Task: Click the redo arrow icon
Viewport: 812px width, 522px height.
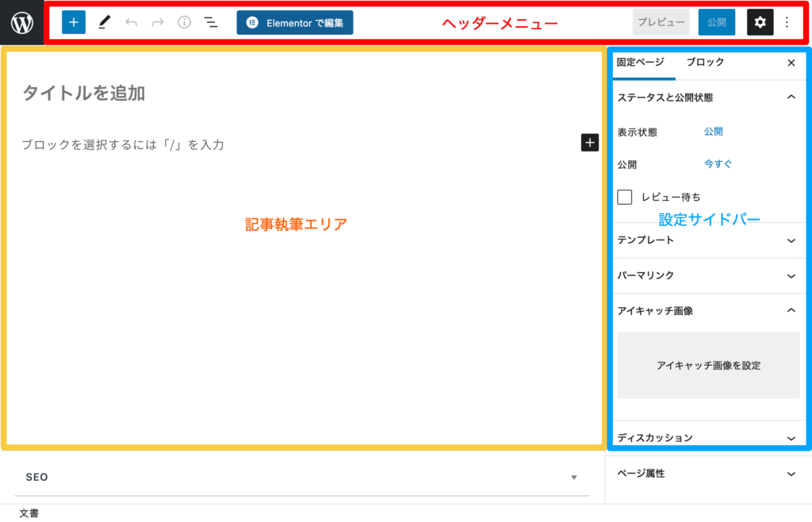Action: [x=158, y=22]
